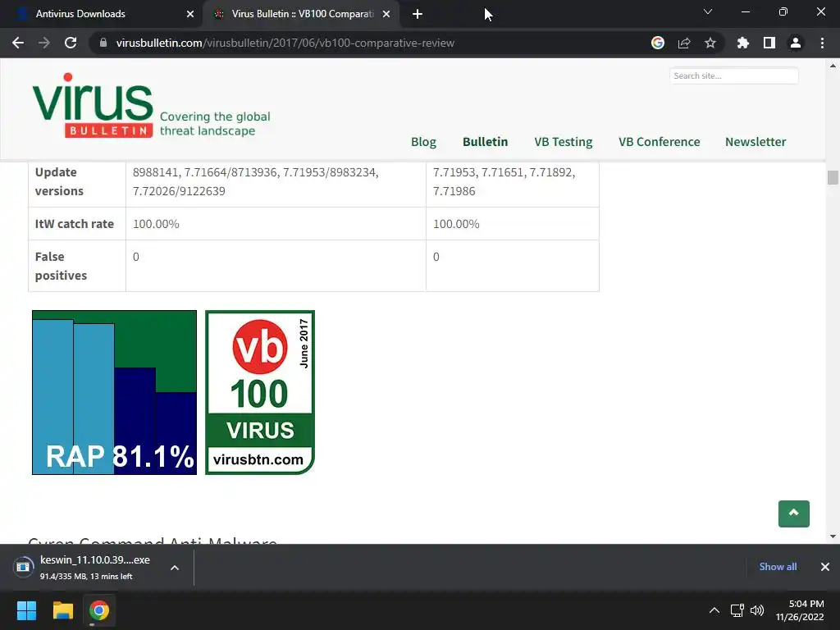Click the 7.72026/9122639 version text
840x630 pixels.
(179, 191)
